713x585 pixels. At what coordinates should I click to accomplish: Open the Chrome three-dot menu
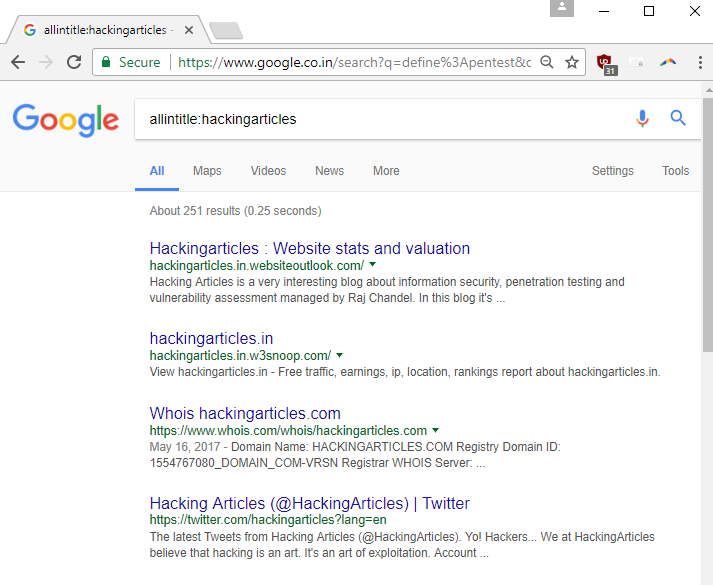coord(700,62)
